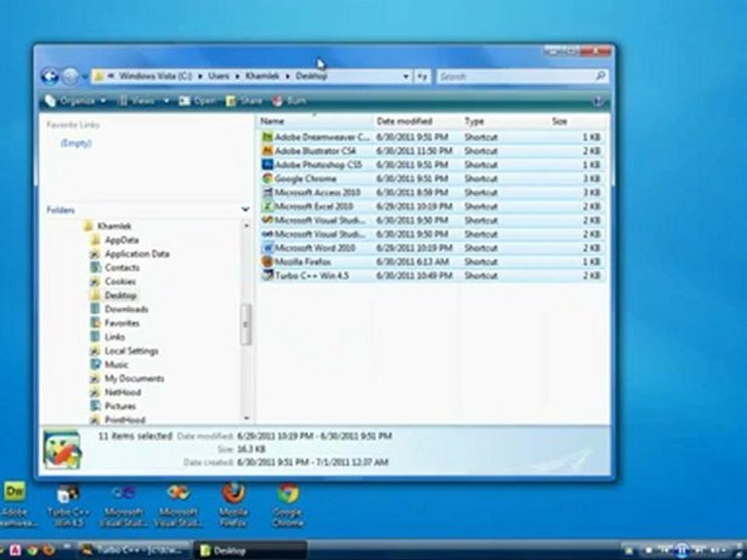
Task: Select Adobe Dreamweaver shortcut icon in file list
Action: (x=268, y=137)
